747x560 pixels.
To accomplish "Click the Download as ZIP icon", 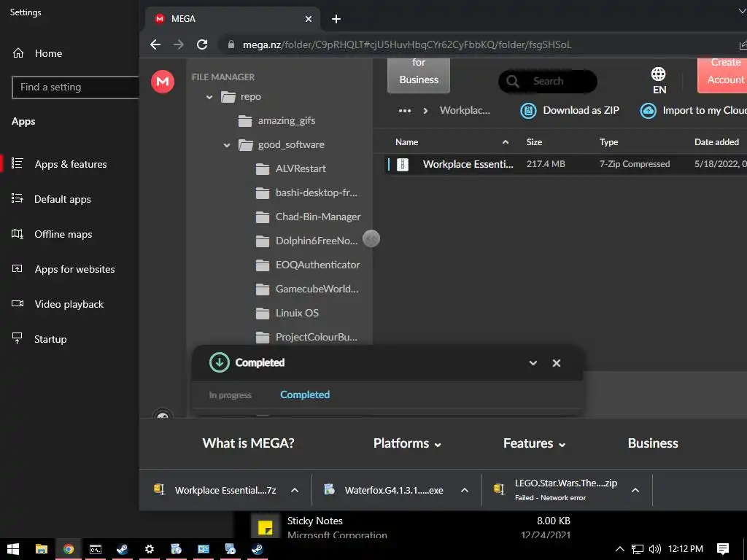I will coord(528,111).
